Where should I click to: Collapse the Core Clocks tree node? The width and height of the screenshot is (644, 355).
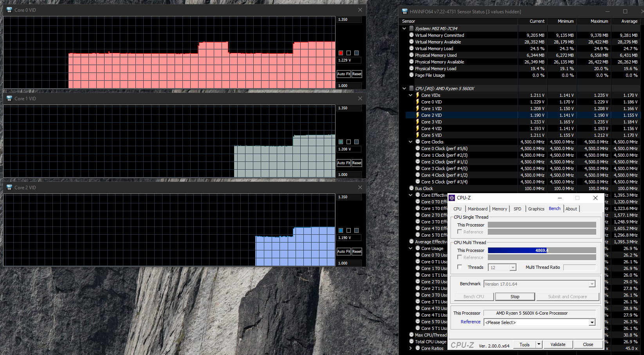click(x=411, y=142)
